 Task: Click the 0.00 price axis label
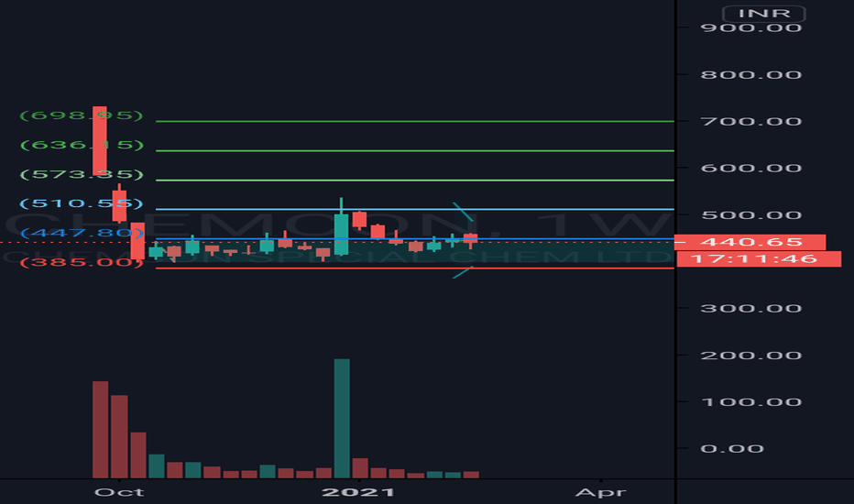pyautogui.click(x=732, y=449)
